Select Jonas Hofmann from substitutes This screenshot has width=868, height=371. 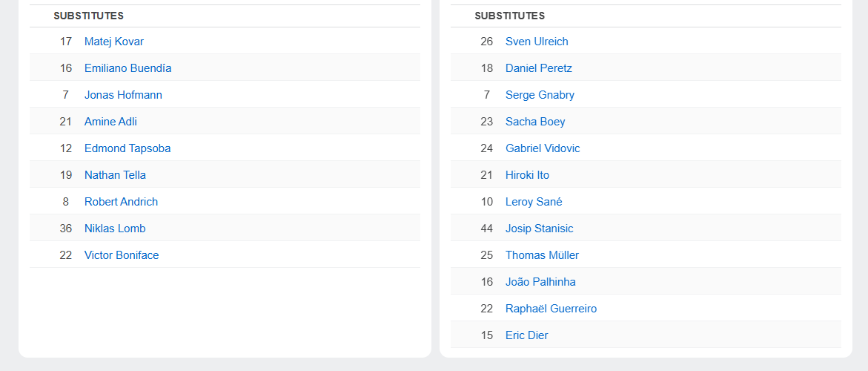[x=123, y=95]
